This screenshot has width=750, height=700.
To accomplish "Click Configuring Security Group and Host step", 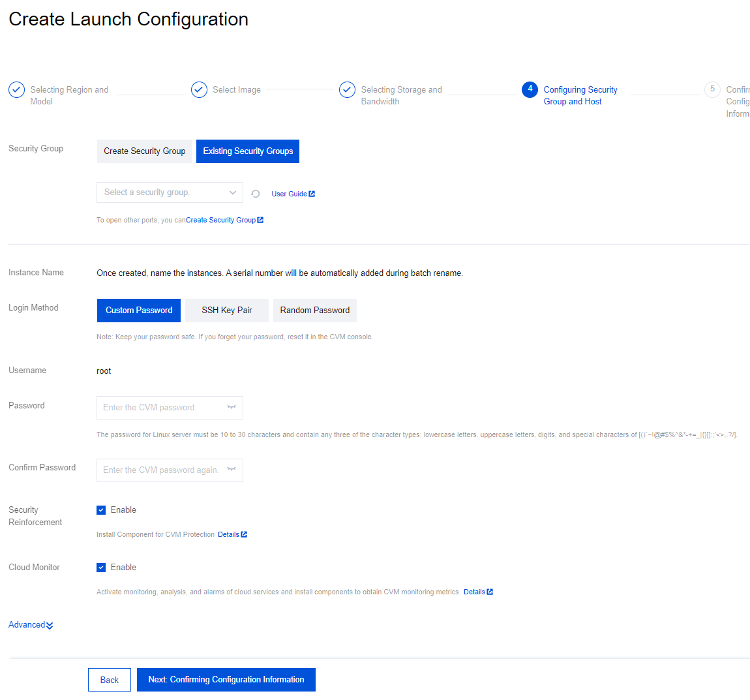I will [580, 95].
